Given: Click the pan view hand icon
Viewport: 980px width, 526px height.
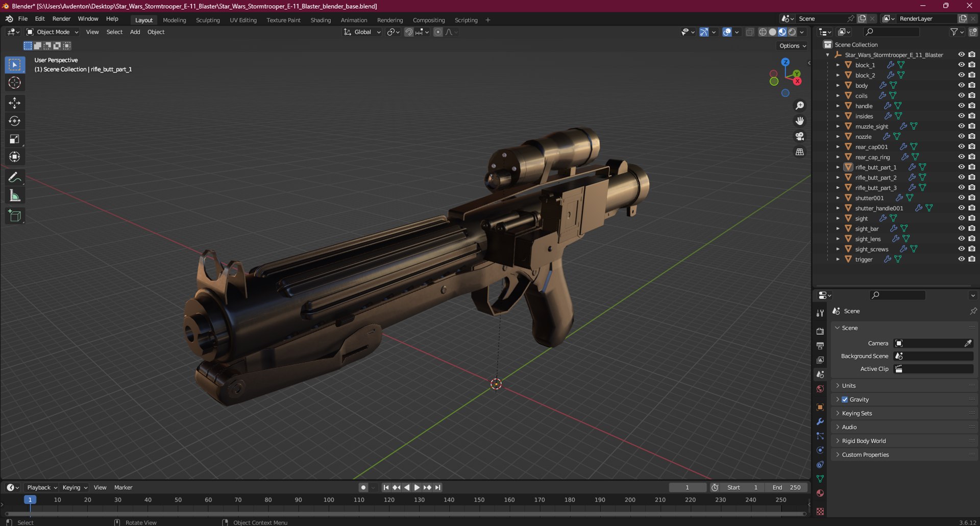Looking at the screenshot, I should (x=800, y=121).
